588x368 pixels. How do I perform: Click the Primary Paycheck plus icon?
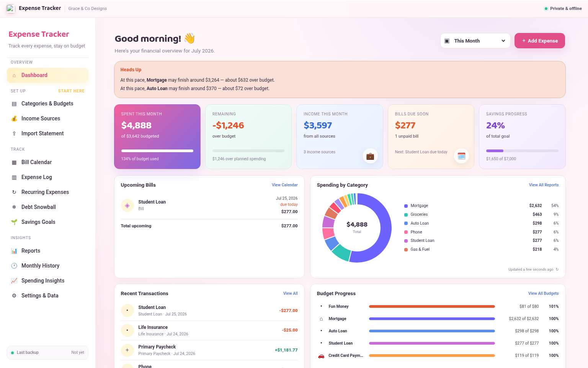[x=127, y=350]
